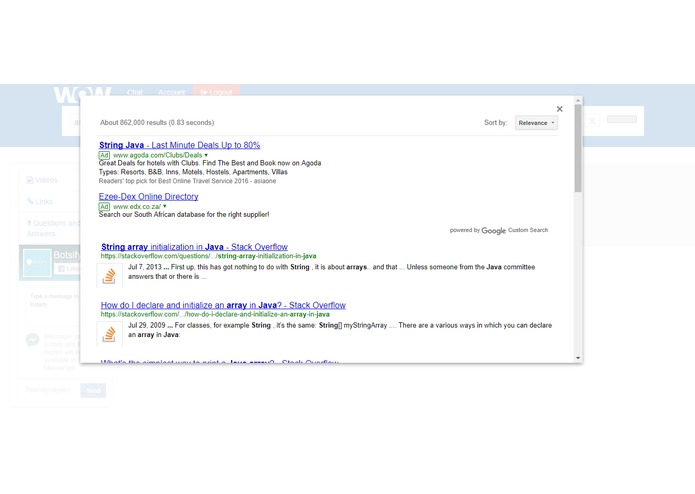
Task: Click the scroll up arrow of results panel
Action: pyautogui.click(x=578, y=101)
